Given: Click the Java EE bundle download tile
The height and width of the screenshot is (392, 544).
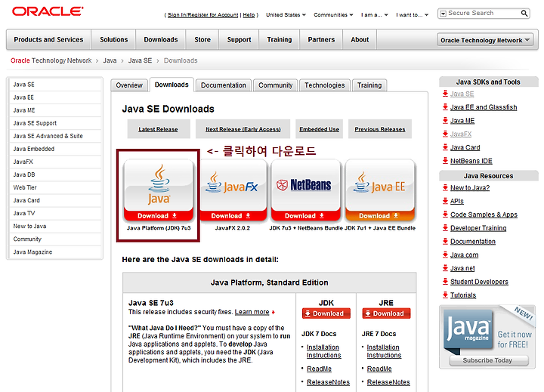Looking at the screenshot, I should (x=380, y=190).
